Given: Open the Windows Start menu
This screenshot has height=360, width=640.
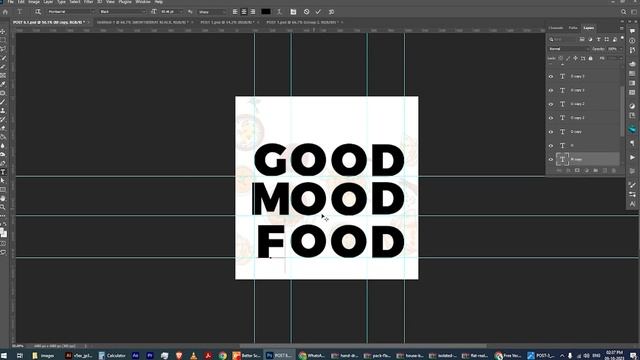Looking at the screenshot, I should point(4,356).
